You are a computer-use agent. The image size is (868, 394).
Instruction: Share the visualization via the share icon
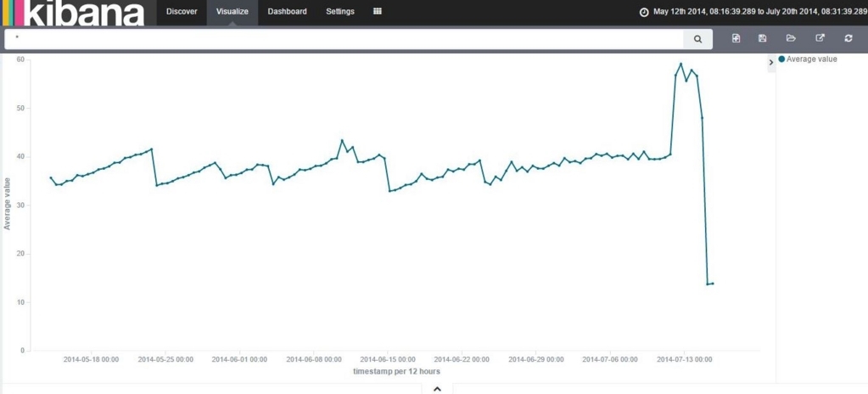tap(820, 38)
